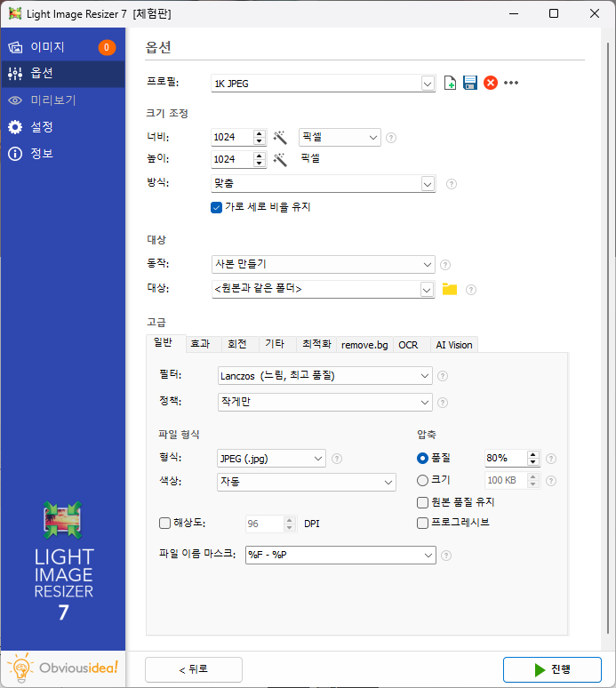The image size is (616, 688).
Task: Toggle 가로 세로 비율 유지 checkbox
Action: (x=216, y=207)
